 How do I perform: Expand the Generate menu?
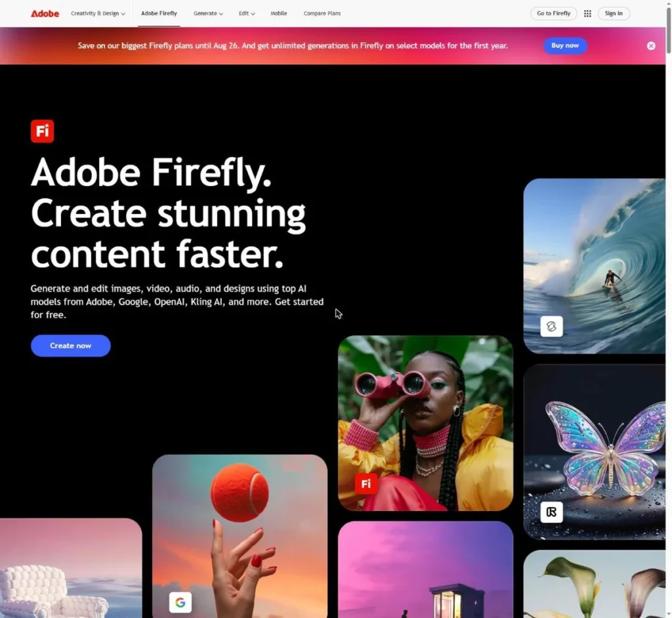point(208,14)
